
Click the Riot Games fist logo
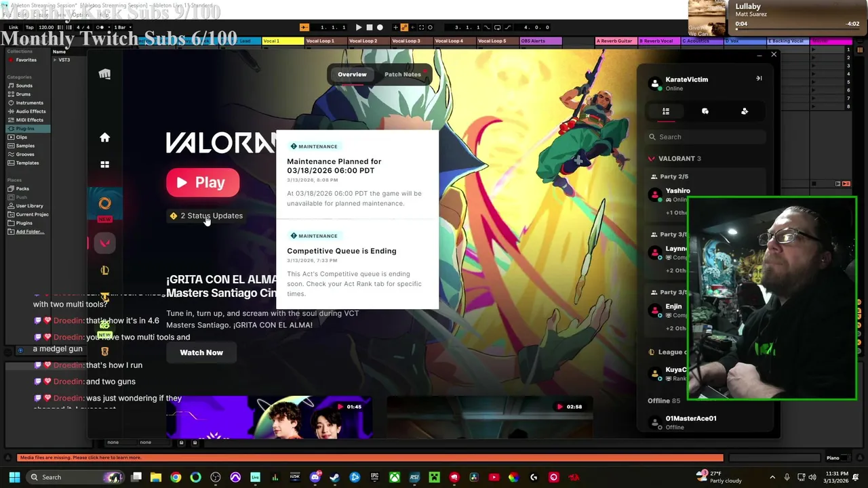tap(104, 74)
